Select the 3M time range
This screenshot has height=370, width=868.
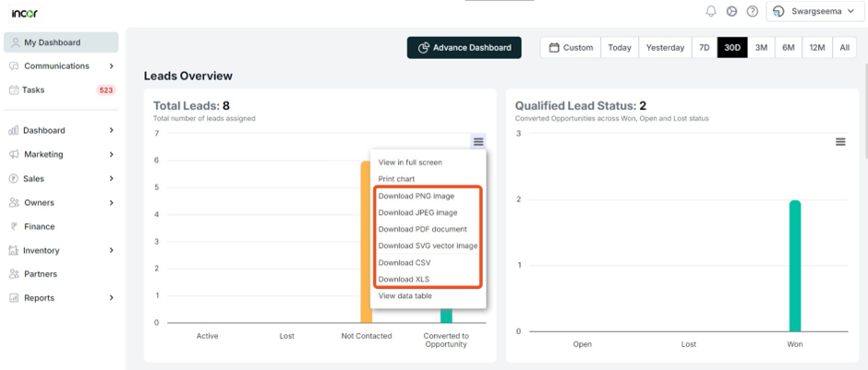pyautogui.click(x=761, y=48)
